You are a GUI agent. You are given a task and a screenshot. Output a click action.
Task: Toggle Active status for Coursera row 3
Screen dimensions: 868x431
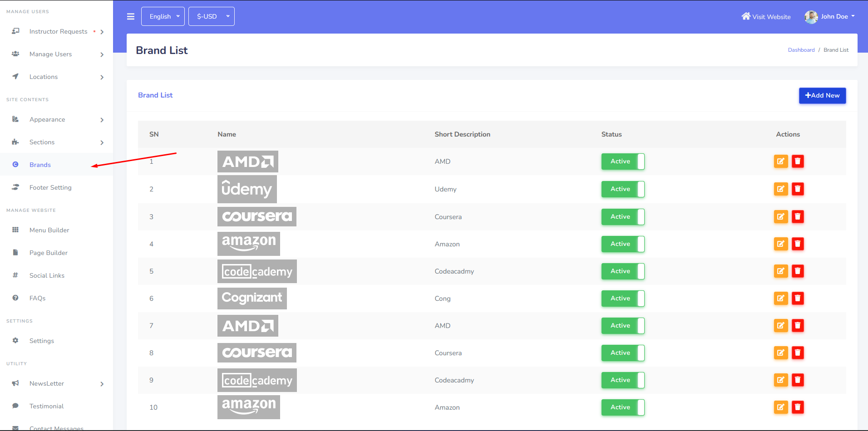pos(623,217)
